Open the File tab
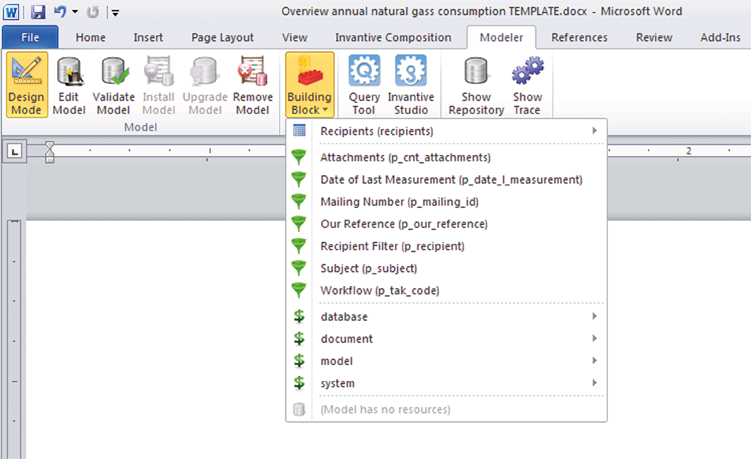Image resolution: width=751 pixels, height=459 pixels. 30,37
